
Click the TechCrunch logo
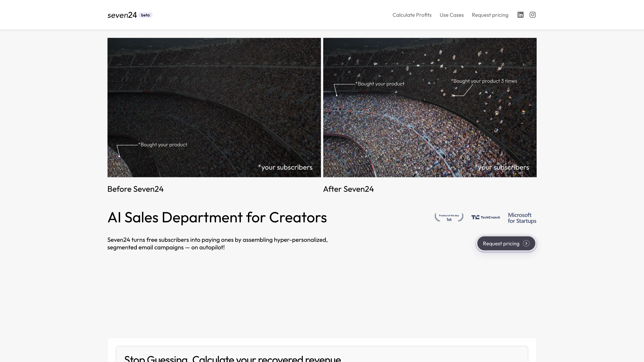click(x=485, y=217)
